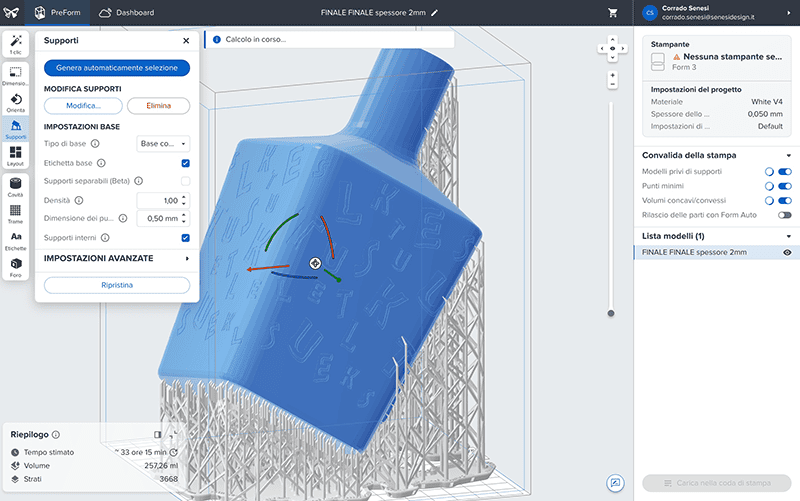Click the info icon next to Supporti separabili
800x501 pixels.
pyautogui.click(x=138, y=181)
